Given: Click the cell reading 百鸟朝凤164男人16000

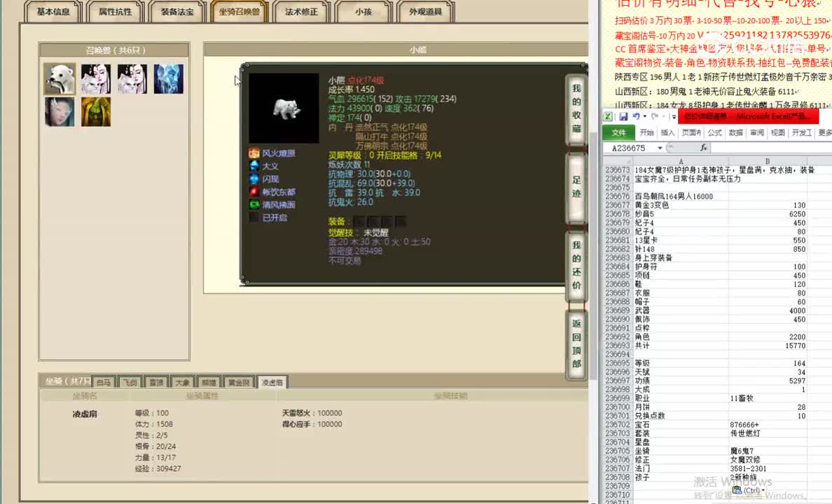Looking at the screenshot, I should [x=681, y=196].
